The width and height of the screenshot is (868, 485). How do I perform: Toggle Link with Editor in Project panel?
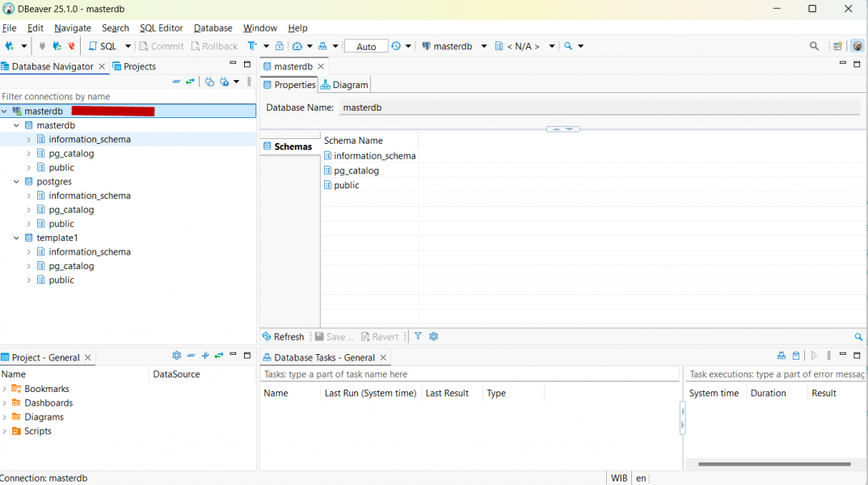(219, 356)
